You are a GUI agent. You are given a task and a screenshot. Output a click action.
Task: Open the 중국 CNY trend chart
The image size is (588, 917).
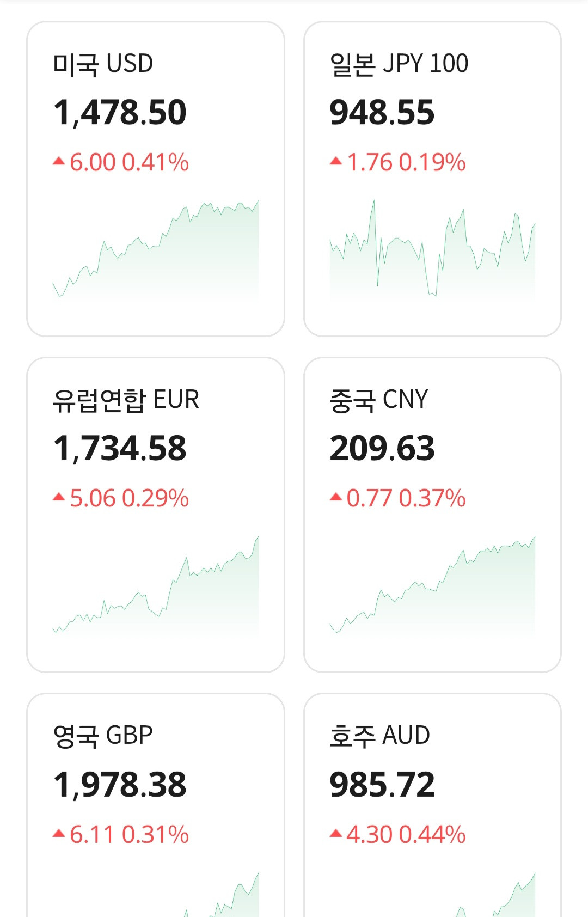432,585
